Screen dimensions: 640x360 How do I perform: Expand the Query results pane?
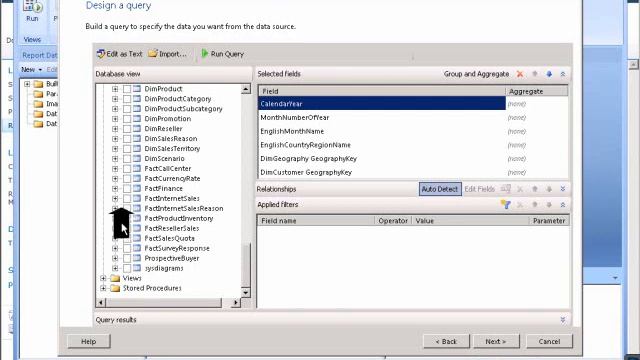(x=563, y=320)
